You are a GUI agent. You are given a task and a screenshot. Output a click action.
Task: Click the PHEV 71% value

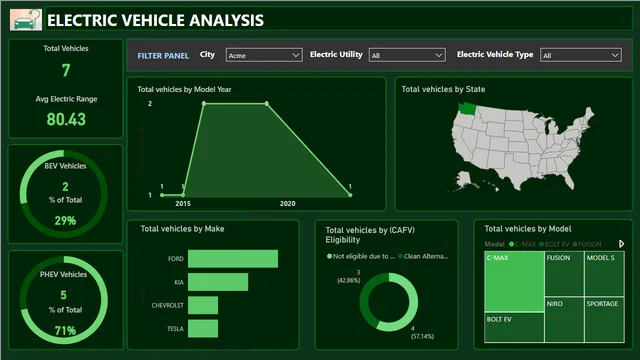[x=65, y=330]
